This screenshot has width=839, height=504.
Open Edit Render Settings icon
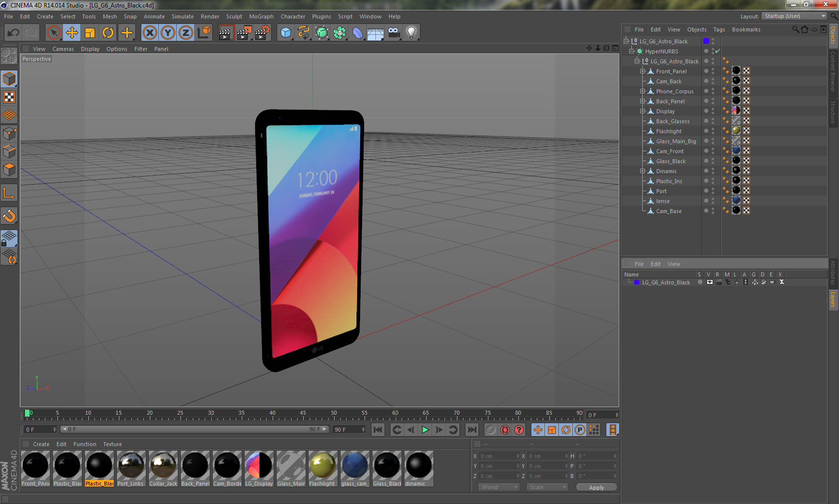point(263,33)
